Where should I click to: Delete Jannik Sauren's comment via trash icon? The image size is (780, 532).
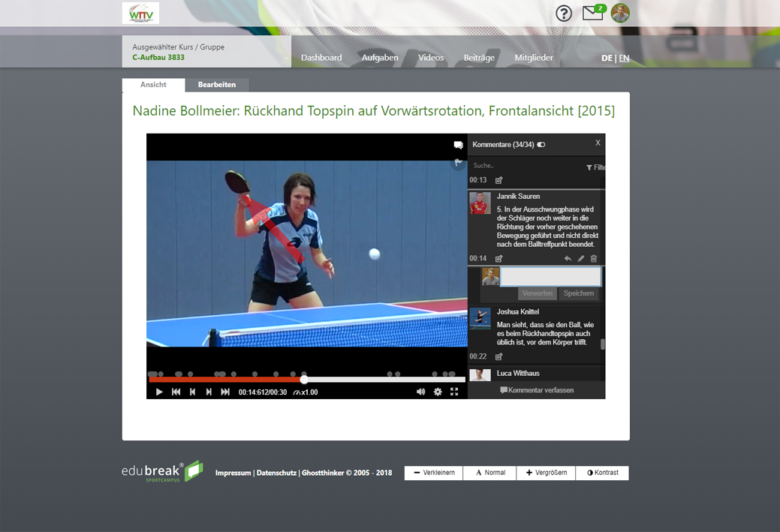(594, 259)
